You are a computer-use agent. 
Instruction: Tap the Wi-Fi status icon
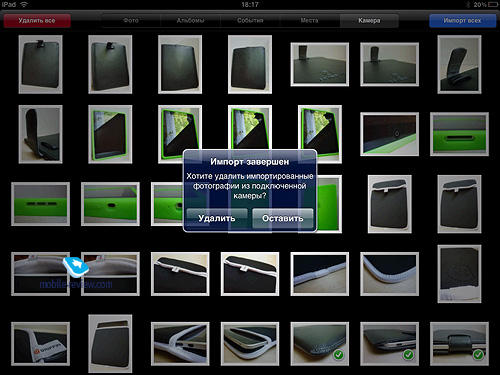pos(24,5)
